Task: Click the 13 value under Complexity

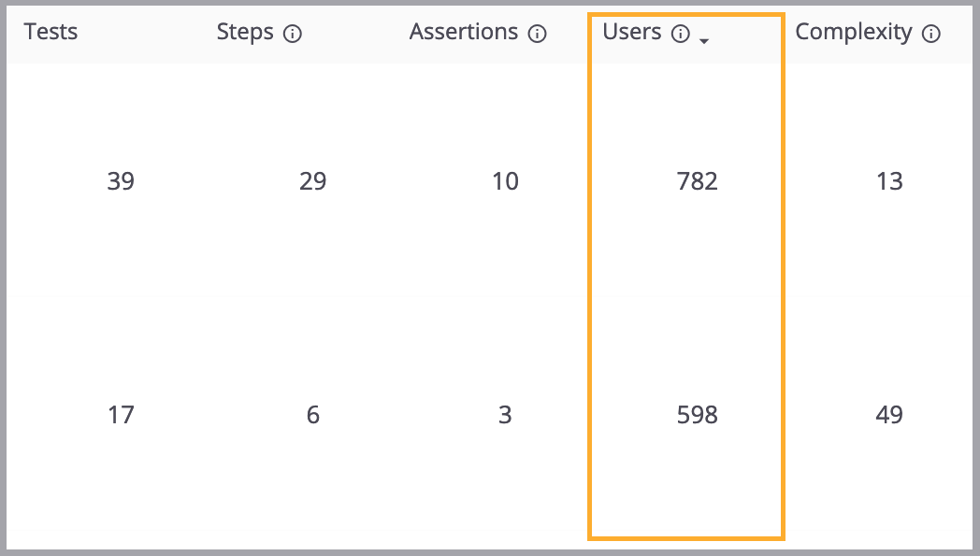Action: tap(889, 181)
